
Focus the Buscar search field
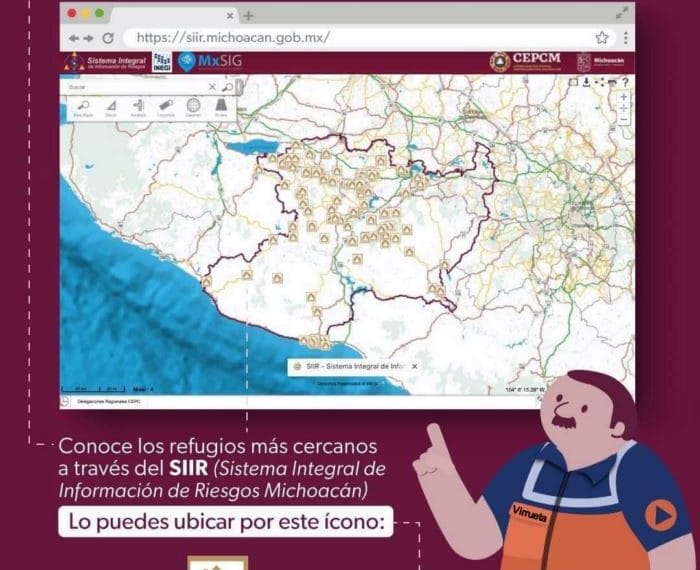(136, 87)
